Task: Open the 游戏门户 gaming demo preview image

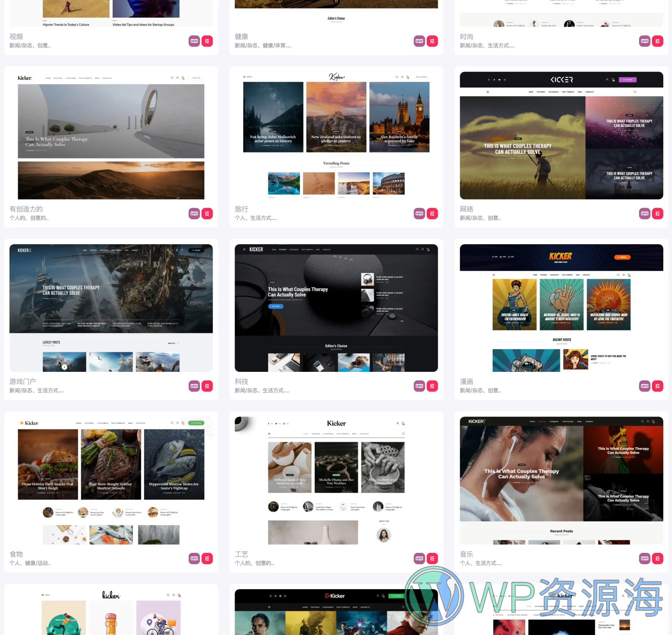Action: (111, 308)
